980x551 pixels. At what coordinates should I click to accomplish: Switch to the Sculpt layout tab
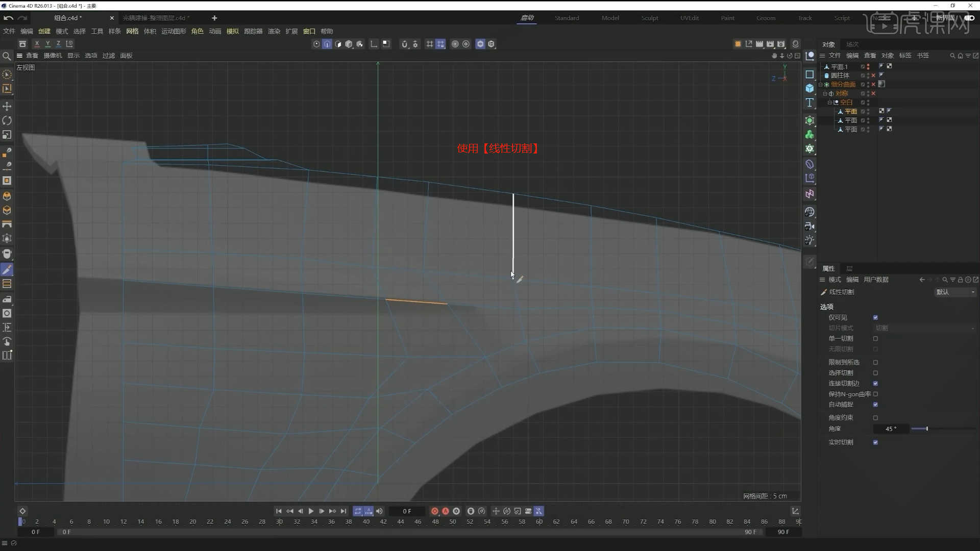650,18
